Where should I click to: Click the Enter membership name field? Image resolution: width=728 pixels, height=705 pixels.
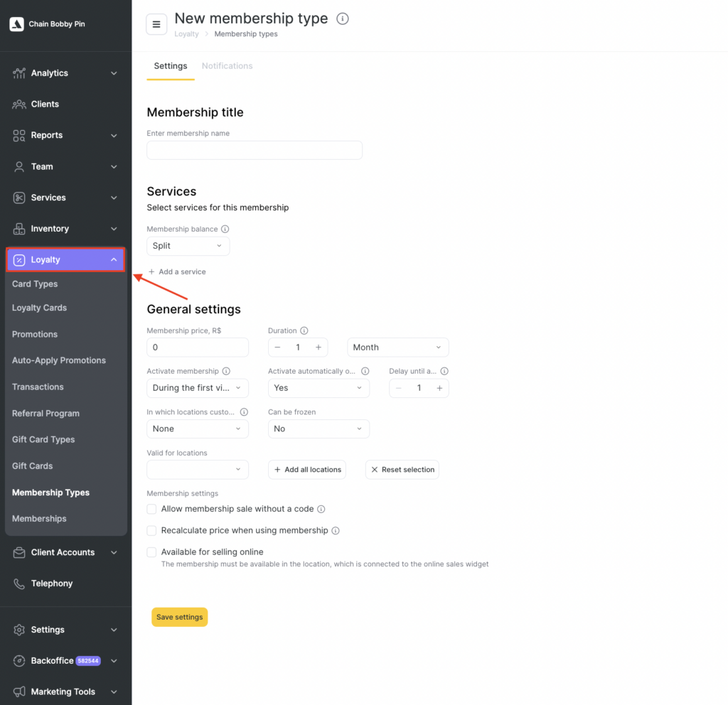click(x=255, y=150)
